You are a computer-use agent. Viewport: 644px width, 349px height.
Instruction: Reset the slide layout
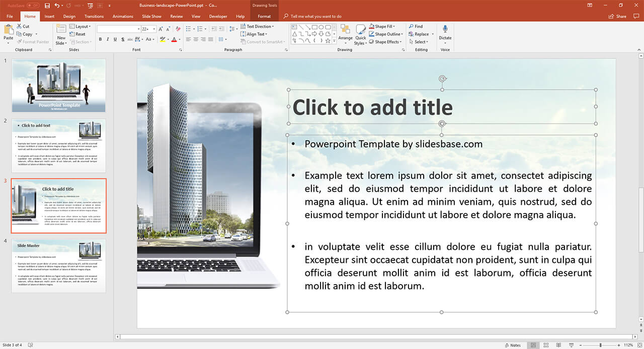tap(77, 34)
